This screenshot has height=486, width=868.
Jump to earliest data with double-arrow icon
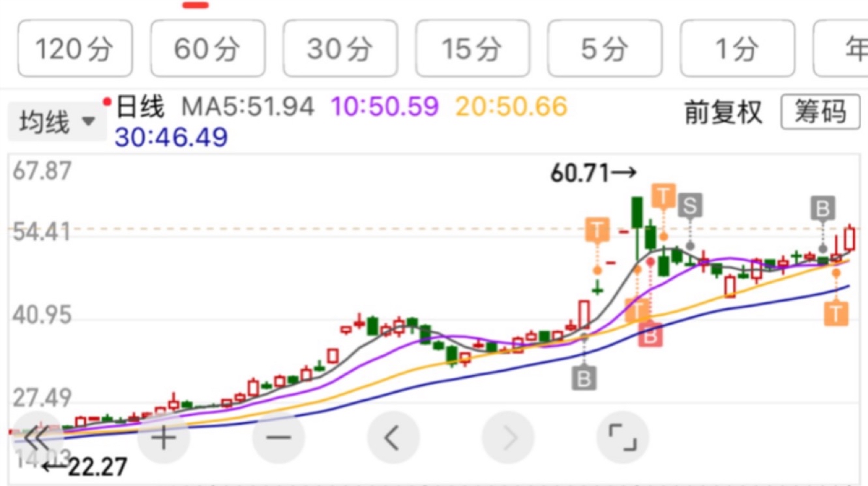pos(38,438)
